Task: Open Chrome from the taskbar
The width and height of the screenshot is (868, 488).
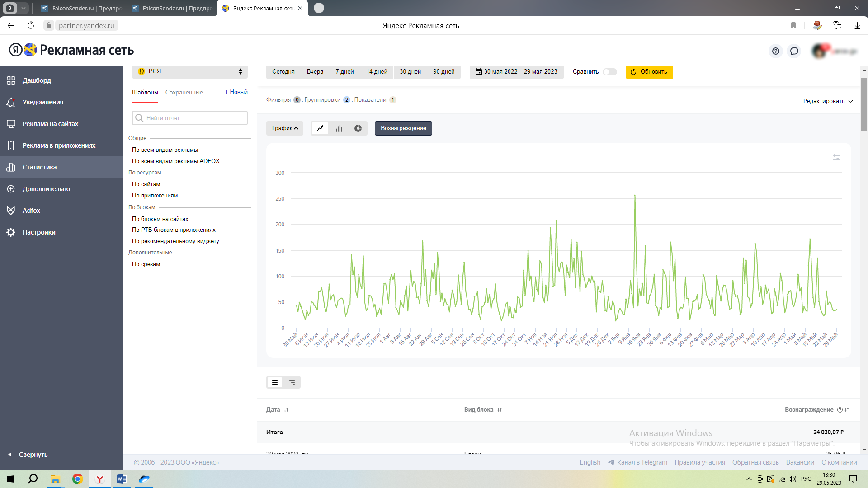Action: click(78, 479)
